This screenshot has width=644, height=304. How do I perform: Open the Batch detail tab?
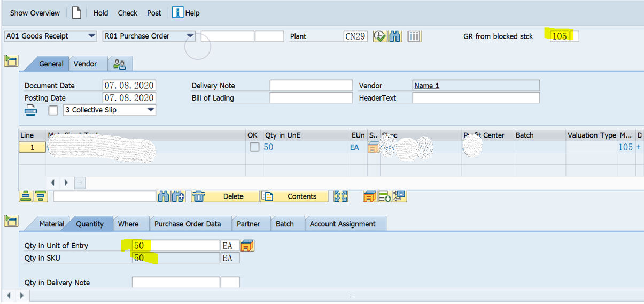[285, 224]
